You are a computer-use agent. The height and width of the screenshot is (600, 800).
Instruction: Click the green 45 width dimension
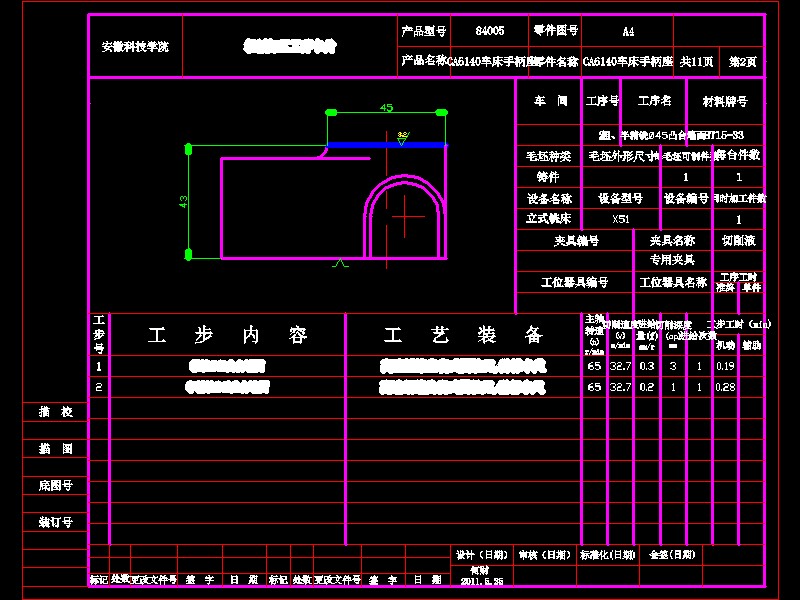click(386, 108)
